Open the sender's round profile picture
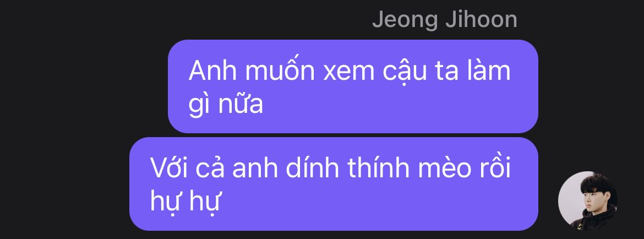 tap(587, 200)
